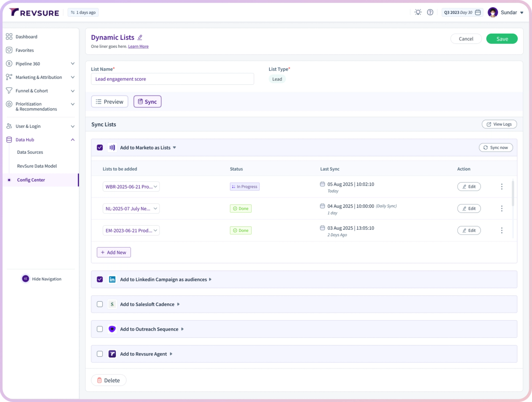Open the three-dot menu for WBR-2025-06-21 row
This screenshot has height=402, width=532.
coord(502,187)
